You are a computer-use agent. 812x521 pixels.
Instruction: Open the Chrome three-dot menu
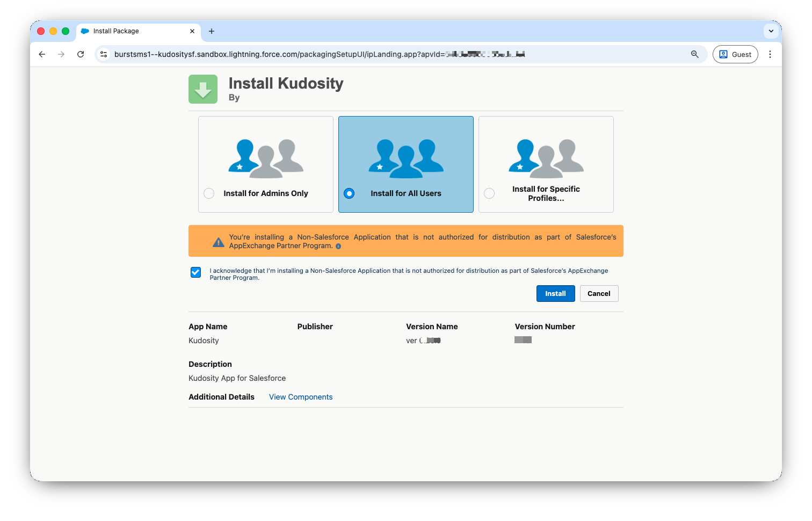[x=770, y=54]
